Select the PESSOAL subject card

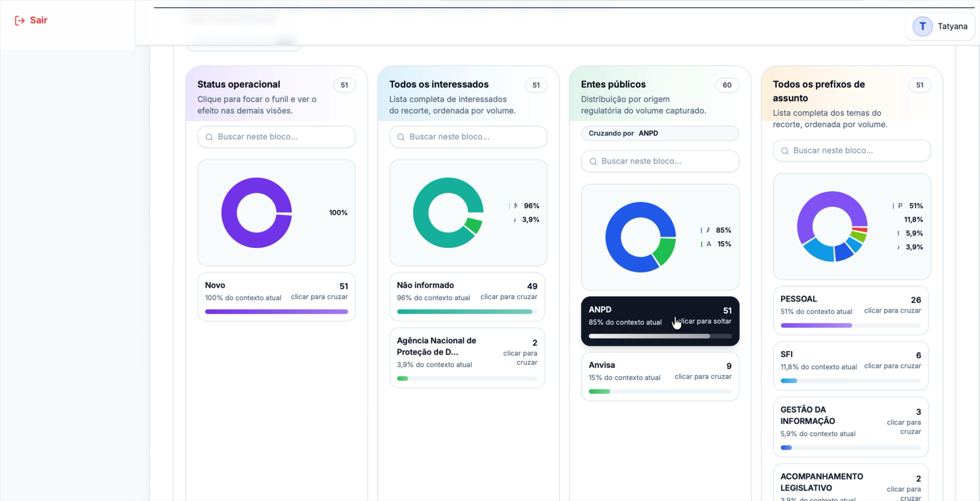[x=851, y=310]
